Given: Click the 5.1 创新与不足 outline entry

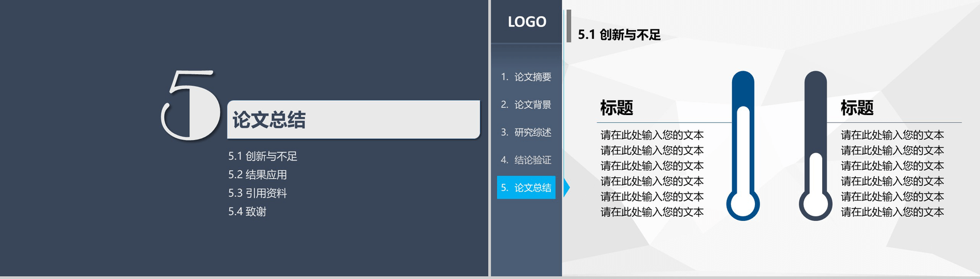Looking at the screenshot, I should (x=263, y=156).
